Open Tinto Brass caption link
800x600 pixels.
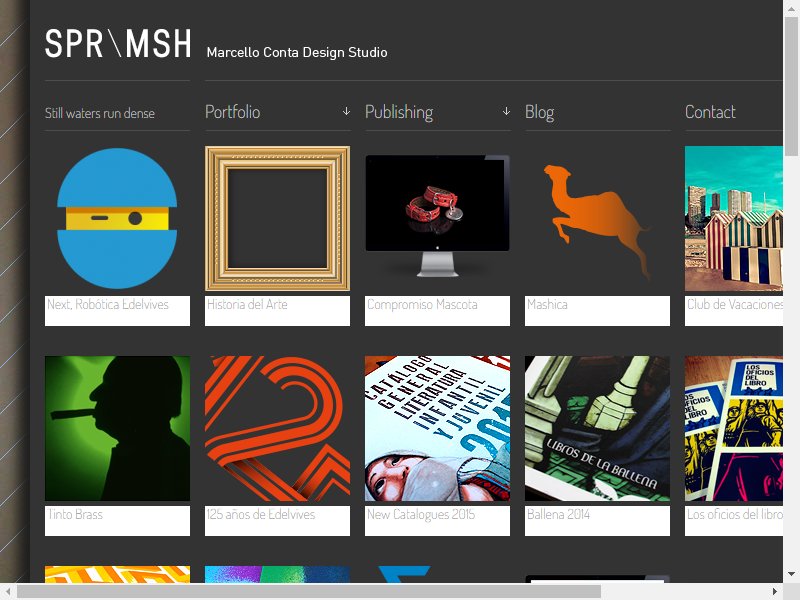(x=75, y=514)
